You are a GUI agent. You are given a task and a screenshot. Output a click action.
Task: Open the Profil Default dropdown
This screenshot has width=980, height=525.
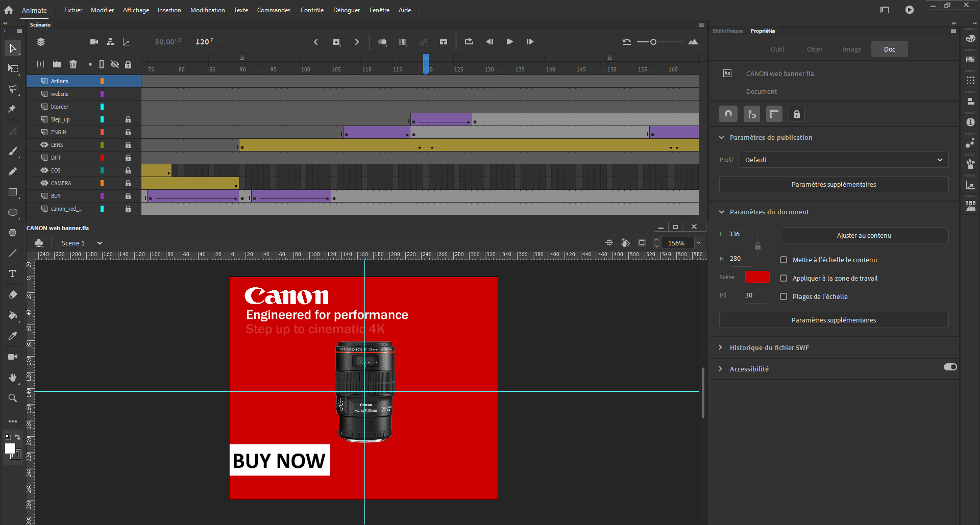click(x=843, y=160)
